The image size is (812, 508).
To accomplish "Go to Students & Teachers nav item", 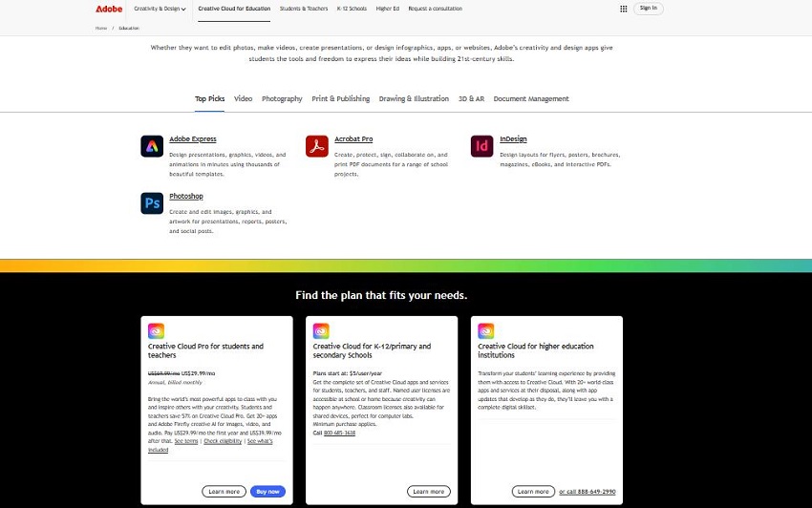I will click(x=304, y=9).
